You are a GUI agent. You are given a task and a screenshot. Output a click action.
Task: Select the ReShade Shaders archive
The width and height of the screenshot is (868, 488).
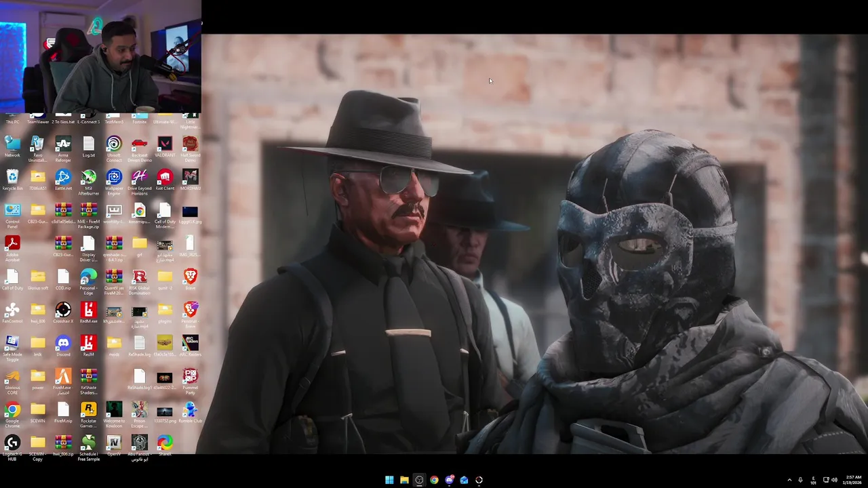pos(88,382)
